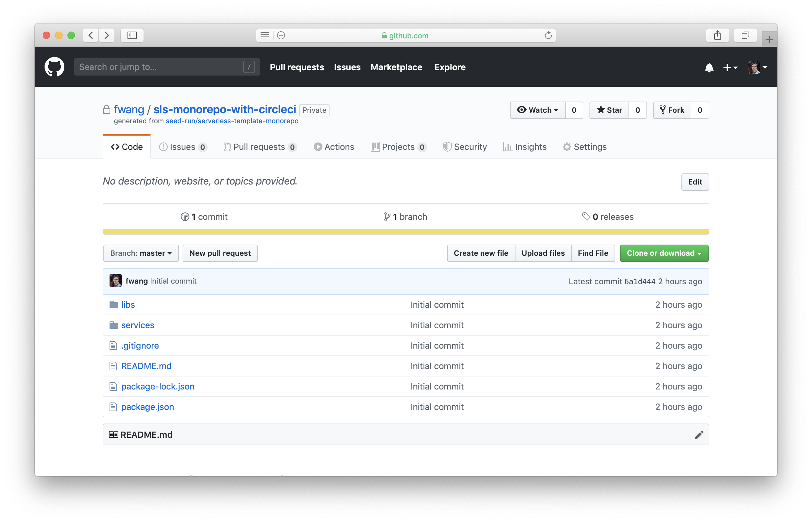Reload the page with the refresh icon
The image size is (812, 522).
pos(548,35)
